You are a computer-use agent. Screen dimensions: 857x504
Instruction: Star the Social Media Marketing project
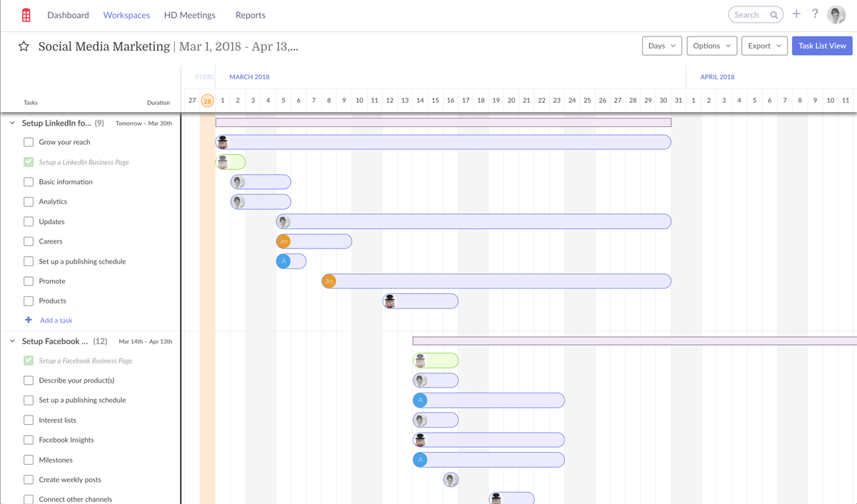click(x=24, y=45)
